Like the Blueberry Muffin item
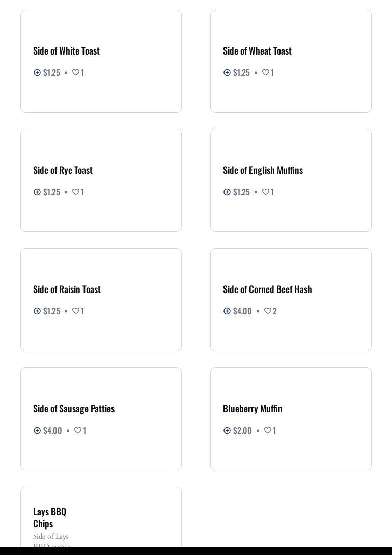This screenshot has height=555, width=392. pyautogui.click(x=268, y=431)
